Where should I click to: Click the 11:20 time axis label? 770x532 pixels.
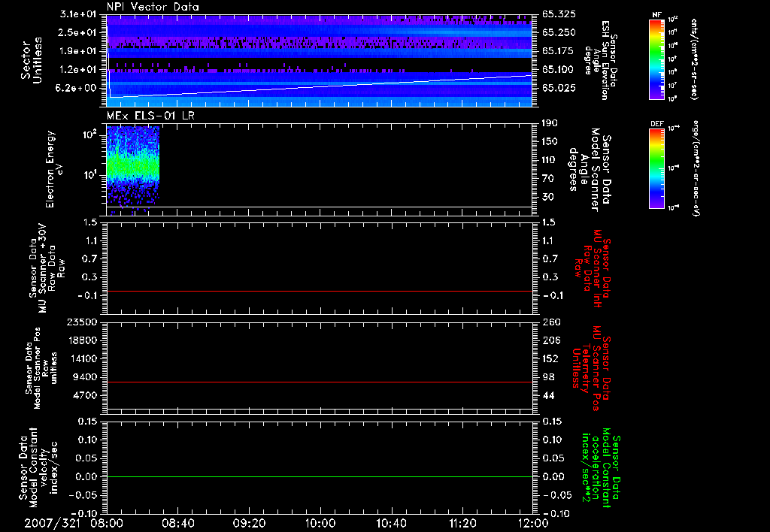coord(462,523)
